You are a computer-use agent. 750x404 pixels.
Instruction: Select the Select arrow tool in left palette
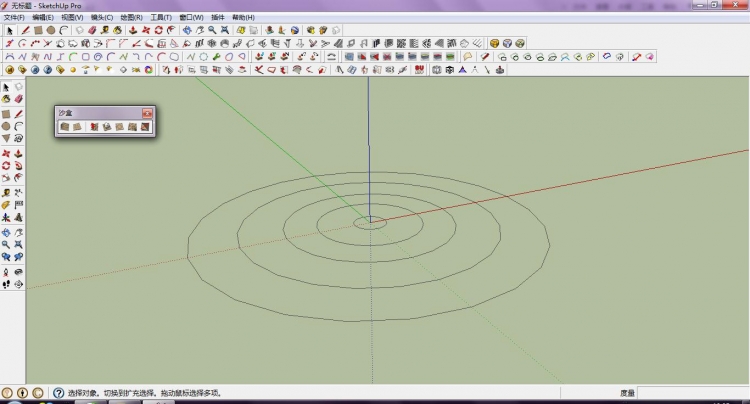click(6, 87)
